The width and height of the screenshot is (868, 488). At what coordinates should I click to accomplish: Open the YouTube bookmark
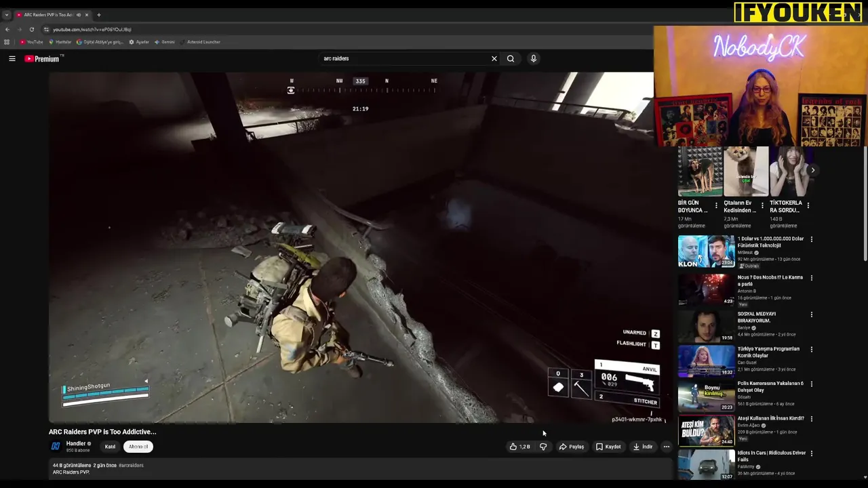pyautogui.click(x=31, y=42)
